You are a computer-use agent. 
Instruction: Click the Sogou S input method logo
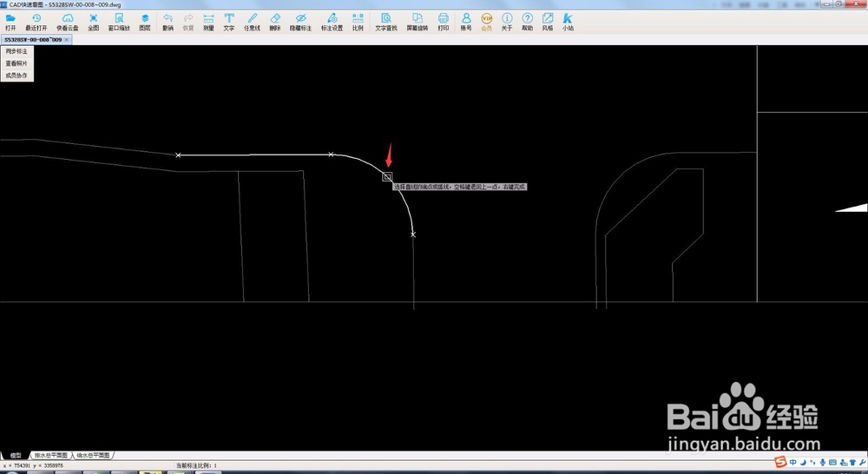pos(780,463)
